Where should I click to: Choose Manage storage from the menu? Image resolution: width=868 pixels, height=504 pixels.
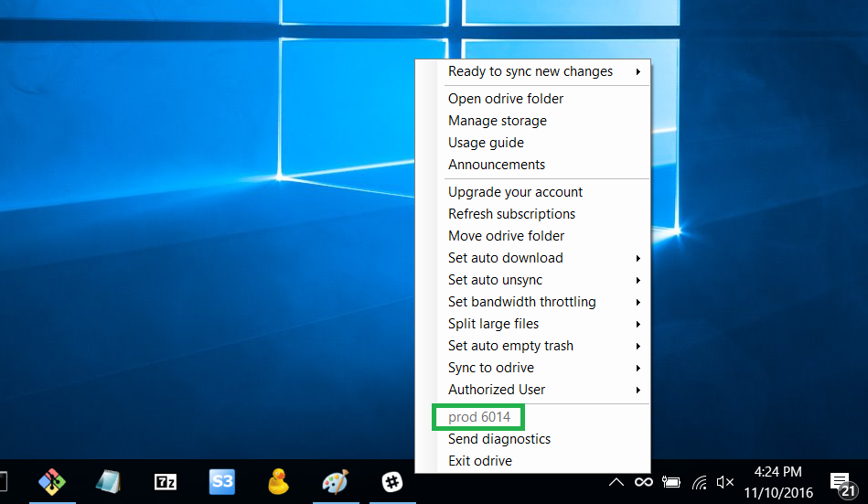coord(498,121)
